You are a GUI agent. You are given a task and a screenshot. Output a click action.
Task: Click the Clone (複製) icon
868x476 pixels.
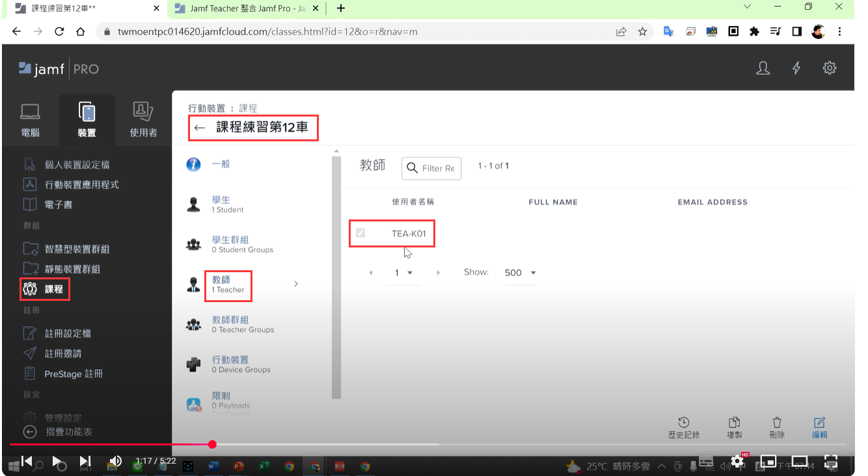tap(734, 423)
